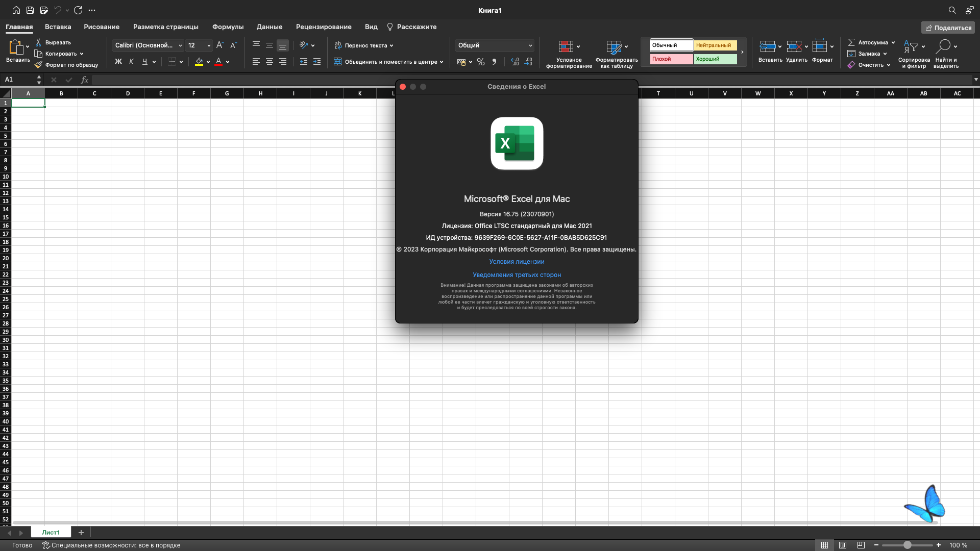Center text horizontally
The image size is (980, 551).
tap(269, 62)
